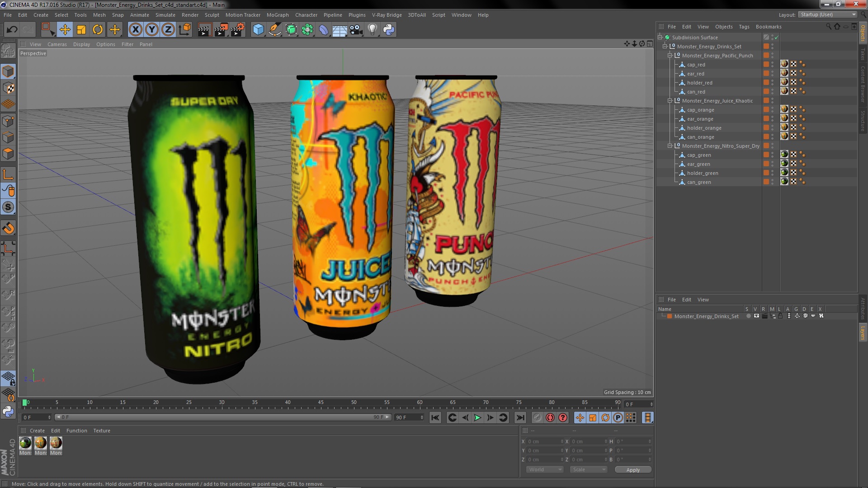Viewport: 868px width, 488px height.
Task: Toggle Z axis lock
Action: (x=168, y=30)
